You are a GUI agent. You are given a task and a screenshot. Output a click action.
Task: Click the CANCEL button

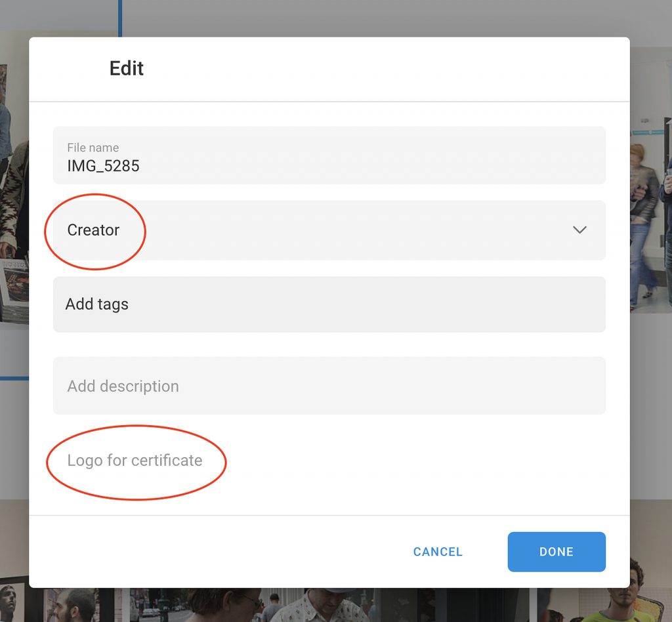438,552
